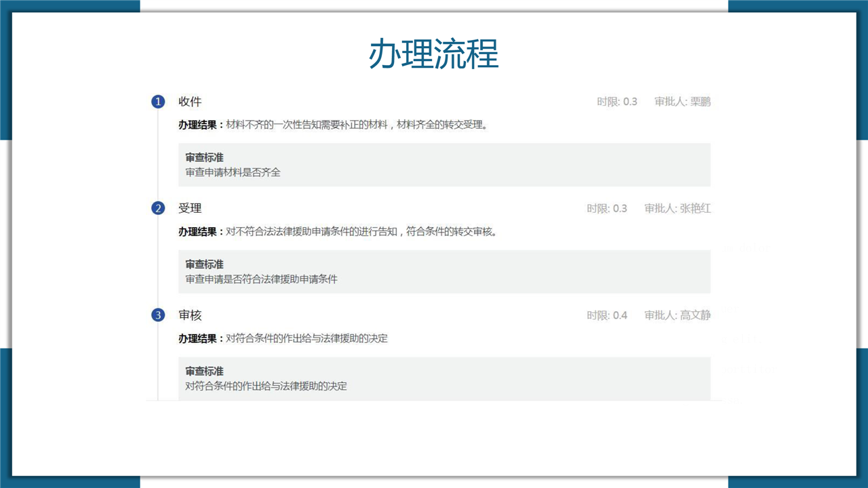Viewport: 868px width, 488px height.
Task: Click approver name 审批人: 栗鹏
Action: [682, 102]
